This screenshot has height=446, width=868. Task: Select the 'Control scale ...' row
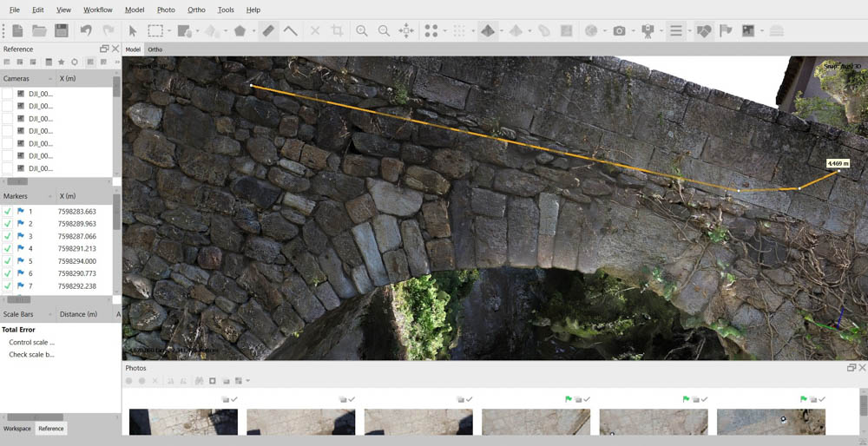[32, 342]
